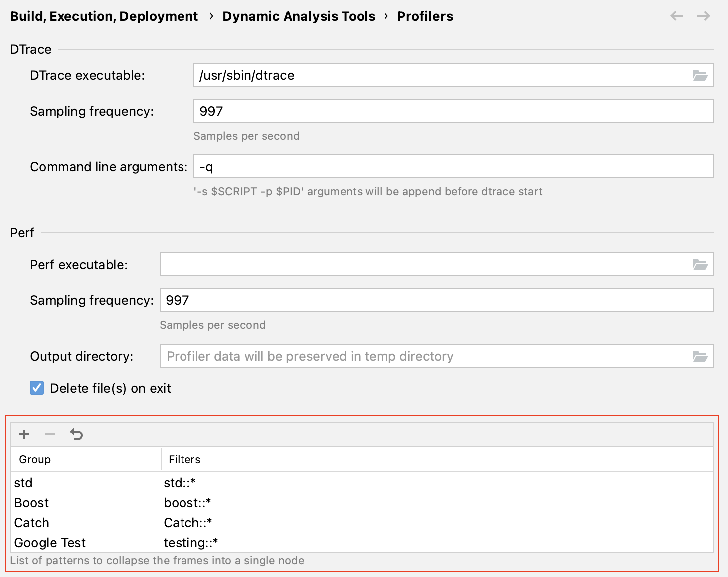Click the Perf executable input field
The image size is (728, 577).
coord(424,265)
